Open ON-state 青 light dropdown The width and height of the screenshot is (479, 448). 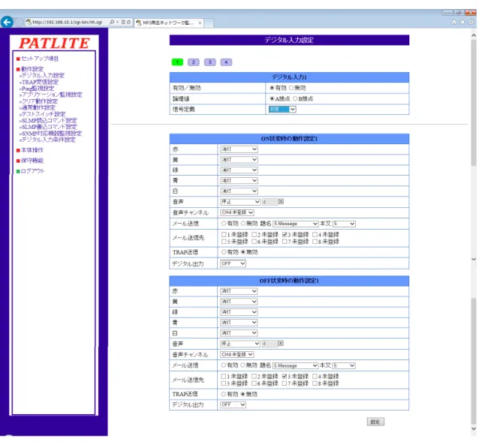pos(239,181)
